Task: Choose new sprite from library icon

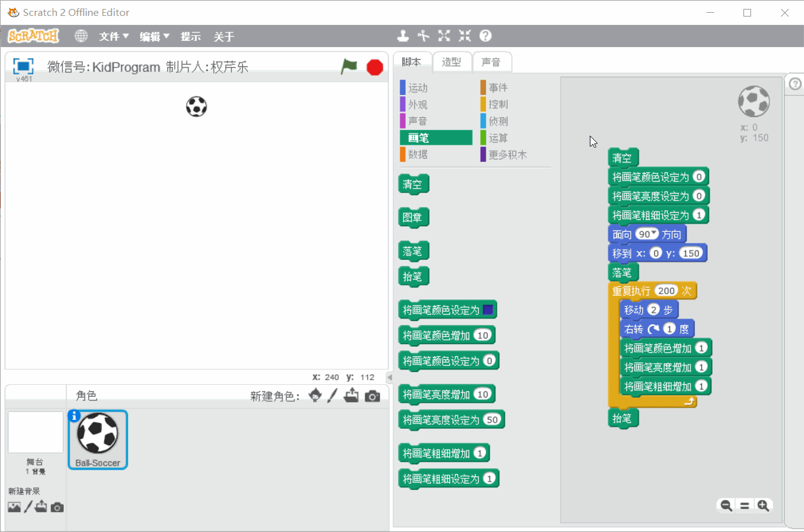Action: pyautogui.click(x=315, y=396)
